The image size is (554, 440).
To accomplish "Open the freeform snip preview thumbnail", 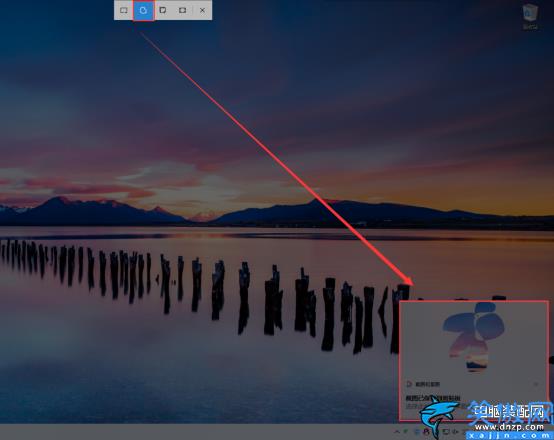I will coord(473,337).
